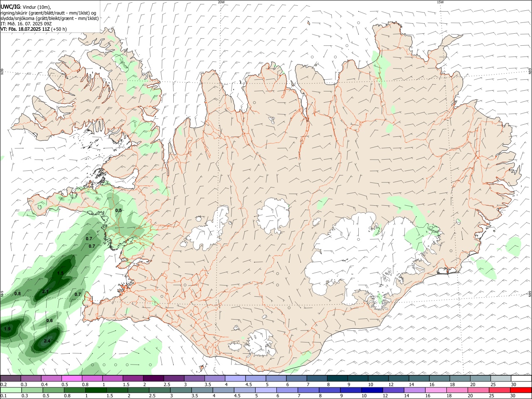Click the 20W longitude label at top
The width and height of the screenshot is (532, 399).
221,2
